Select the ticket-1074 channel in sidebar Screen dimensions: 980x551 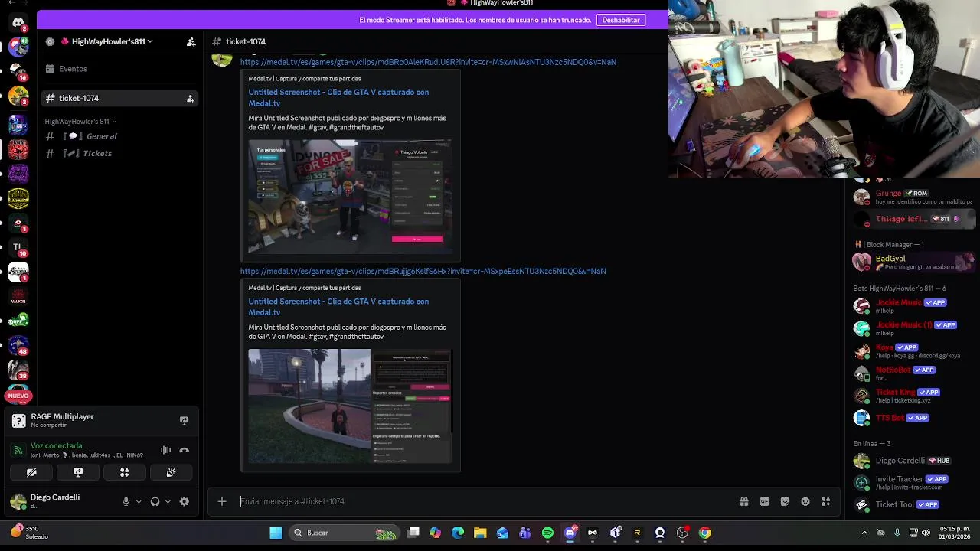coord(119,98)
